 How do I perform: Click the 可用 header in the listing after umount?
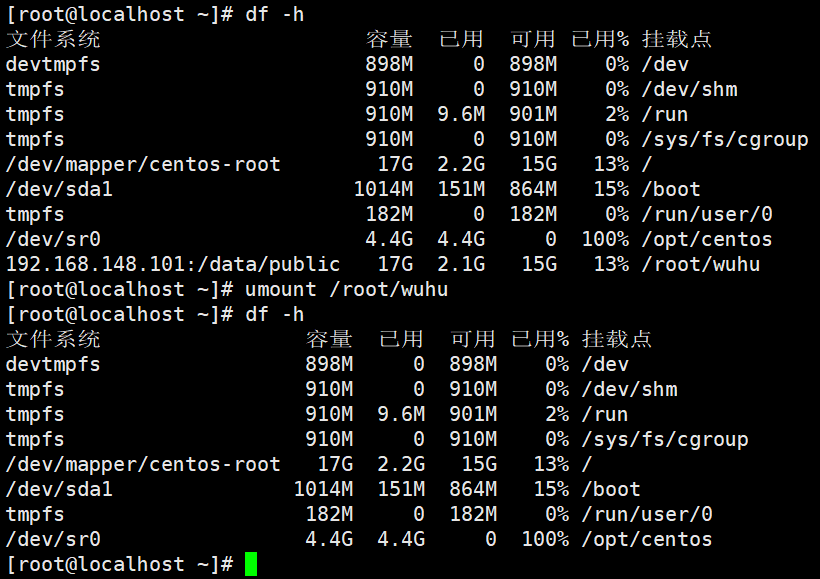(473, 339)
